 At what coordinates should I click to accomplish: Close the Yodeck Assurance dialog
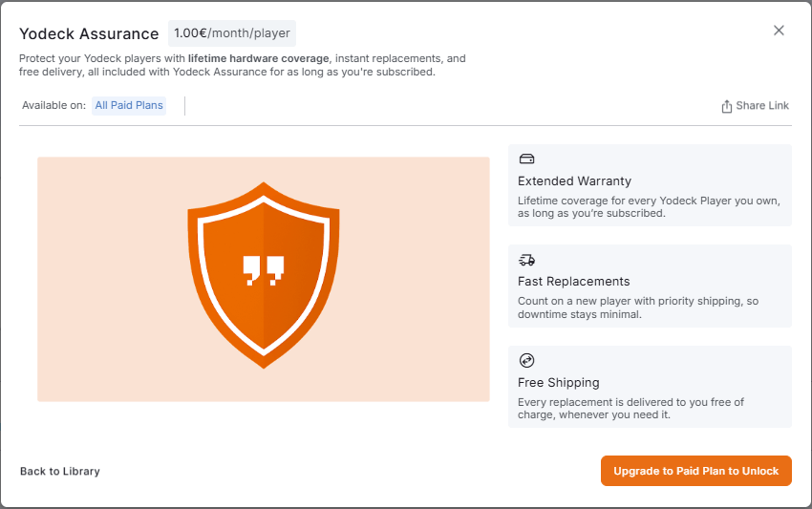point(779,31)
